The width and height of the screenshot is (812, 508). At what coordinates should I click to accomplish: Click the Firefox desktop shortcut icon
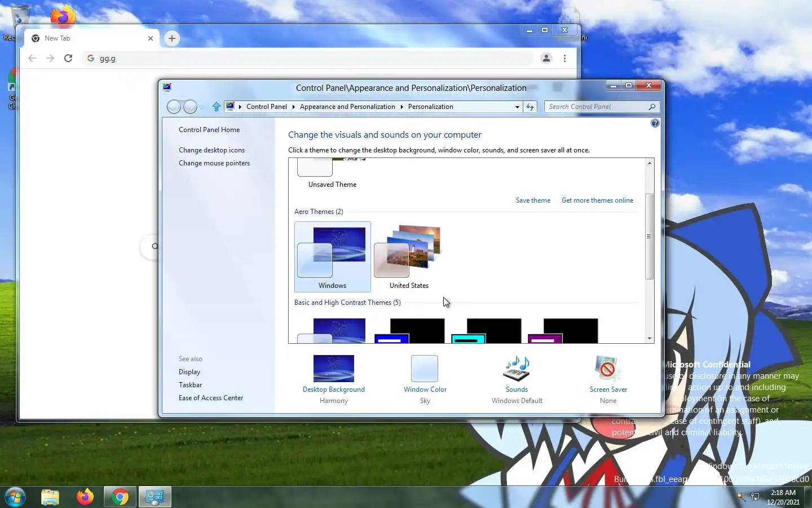pos(63,16)
